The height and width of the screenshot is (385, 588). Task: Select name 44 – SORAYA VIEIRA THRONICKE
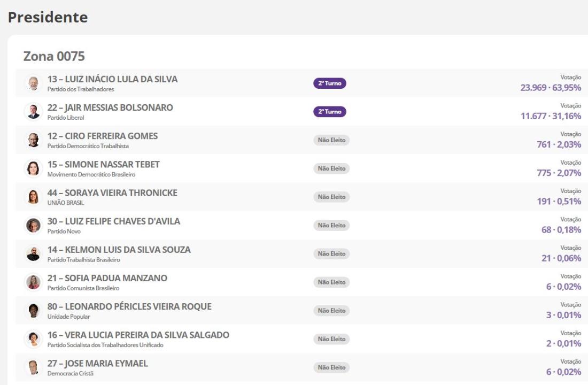[x=112, y=193]
